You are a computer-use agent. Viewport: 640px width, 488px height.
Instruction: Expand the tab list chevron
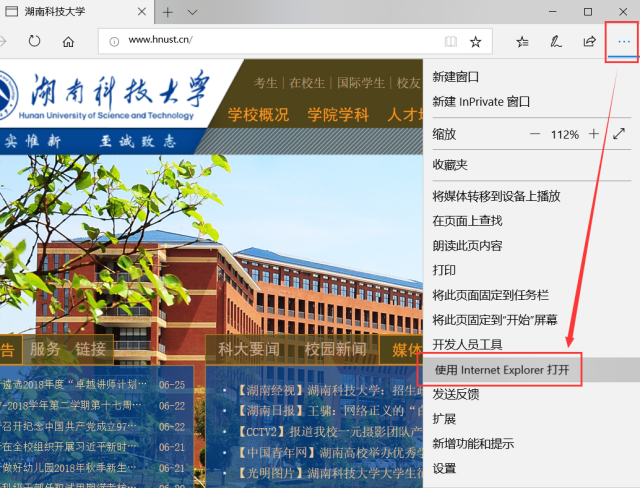tap(192, 12)
